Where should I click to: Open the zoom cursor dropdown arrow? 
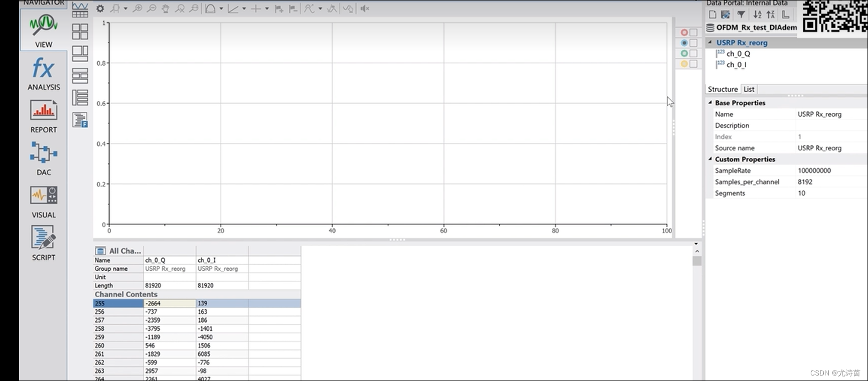tap(125, 9)
